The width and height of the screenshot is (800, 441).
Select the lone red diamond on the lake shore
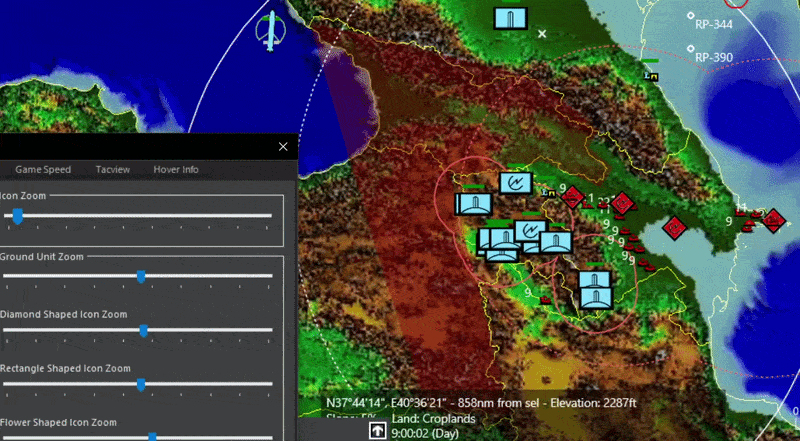click(x=674, y=227)
